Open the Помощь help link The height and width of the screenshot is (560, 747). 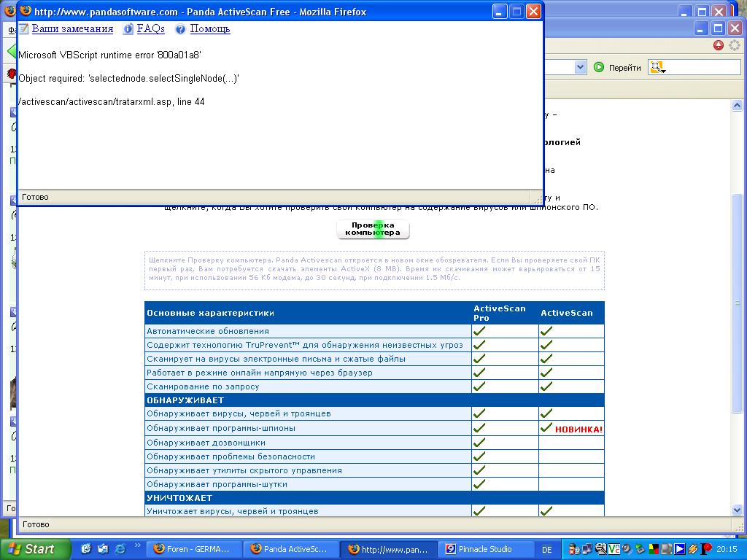click(210, 29)
